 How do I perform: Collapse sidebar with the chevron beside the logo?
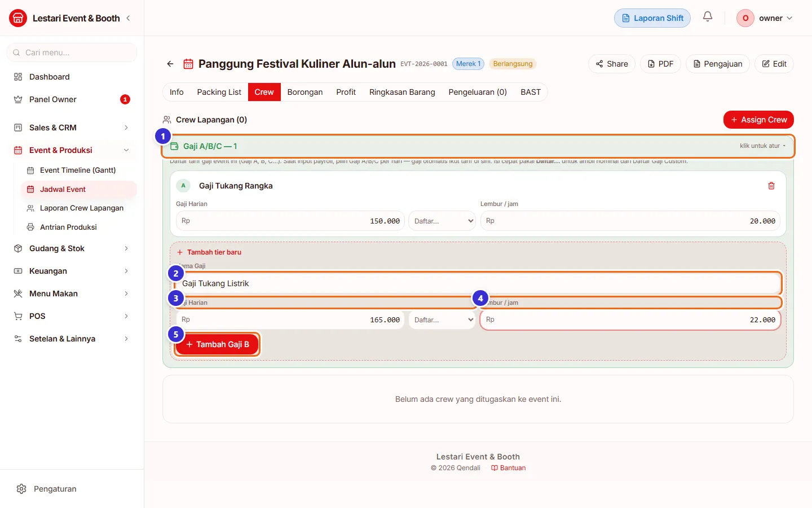(129, 18)
